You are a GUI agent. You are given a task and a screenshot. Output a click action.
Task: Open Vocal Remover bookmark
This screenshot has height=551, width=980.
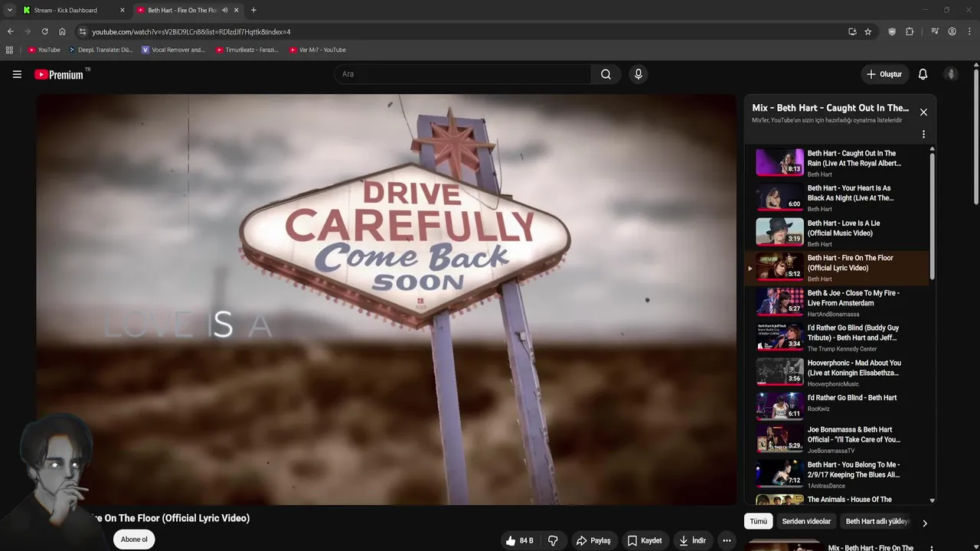(x=174, y=50)
